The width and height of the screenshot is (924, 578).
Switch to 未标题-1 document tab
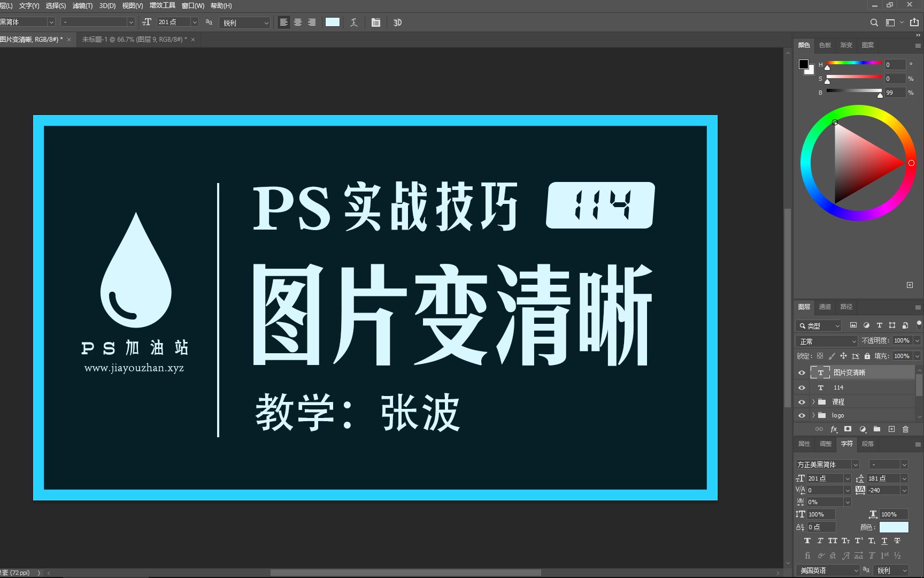point(134,40)
